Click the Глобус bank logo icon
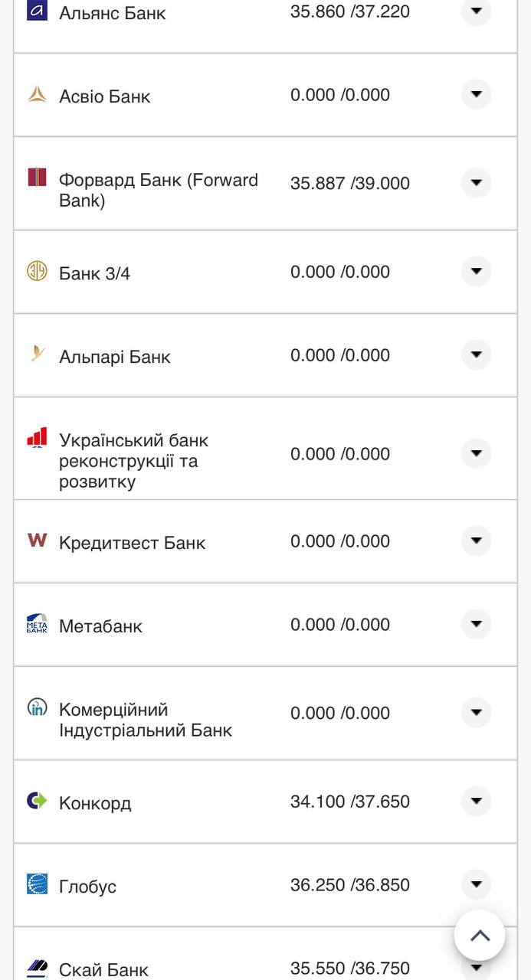Image resolution: width=531 pixels, height=980 pixels. [37, 884]
